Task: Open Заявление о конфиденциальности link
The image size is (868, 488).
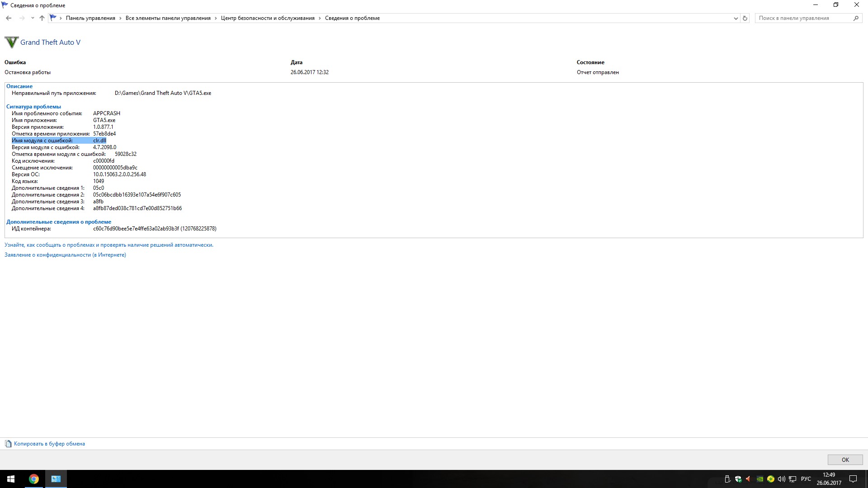Action: (65, 255)
